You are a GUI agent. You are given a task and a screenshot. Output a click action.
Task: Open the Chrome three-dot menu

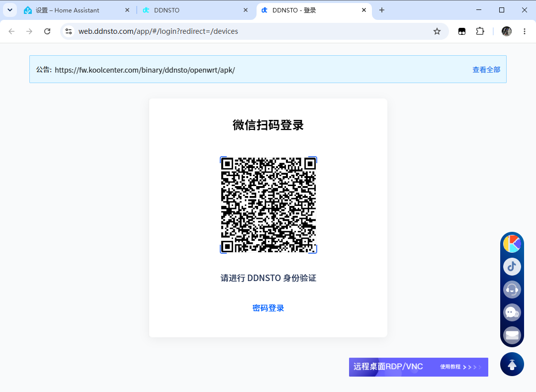[525, 31]
